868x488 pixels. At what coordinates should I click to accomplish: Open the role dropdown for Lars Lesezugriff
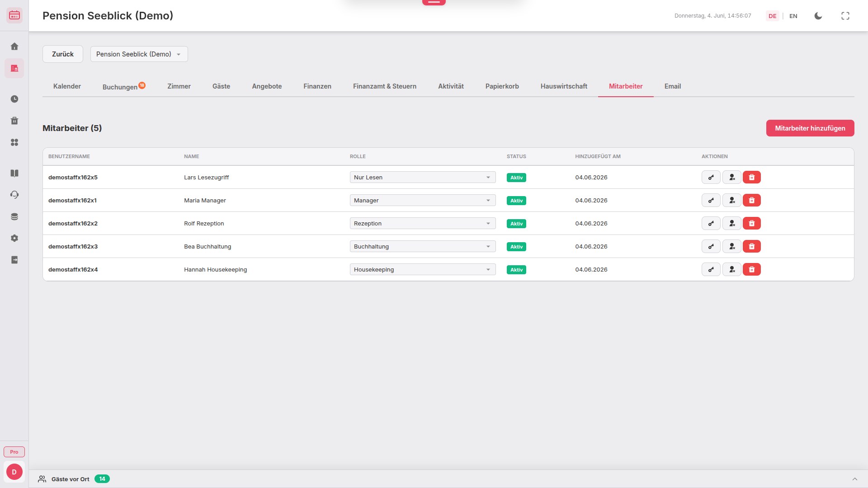tap(422, 177)
